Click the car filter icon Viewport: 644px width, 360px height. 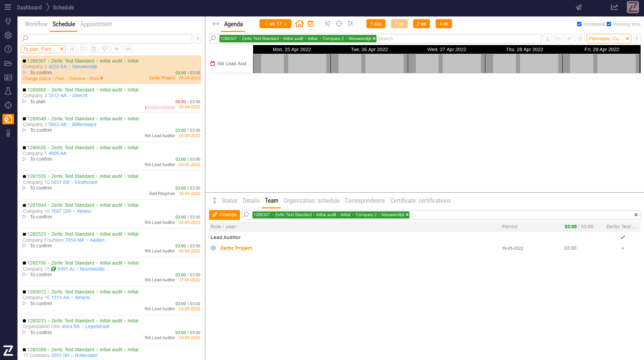[x=128, y=49]
